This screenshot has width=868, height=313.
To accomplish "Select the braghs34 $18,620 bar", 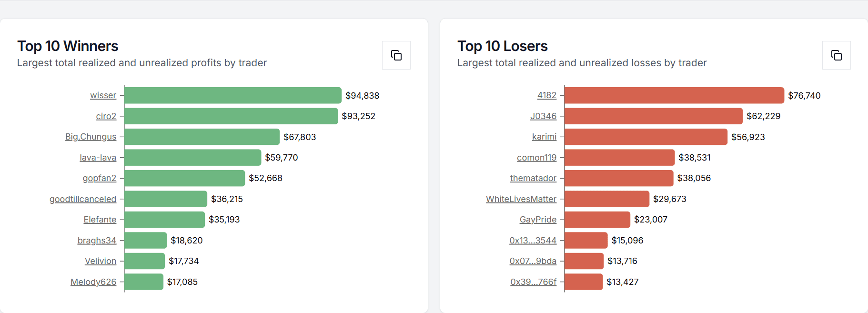I will 145,241.
